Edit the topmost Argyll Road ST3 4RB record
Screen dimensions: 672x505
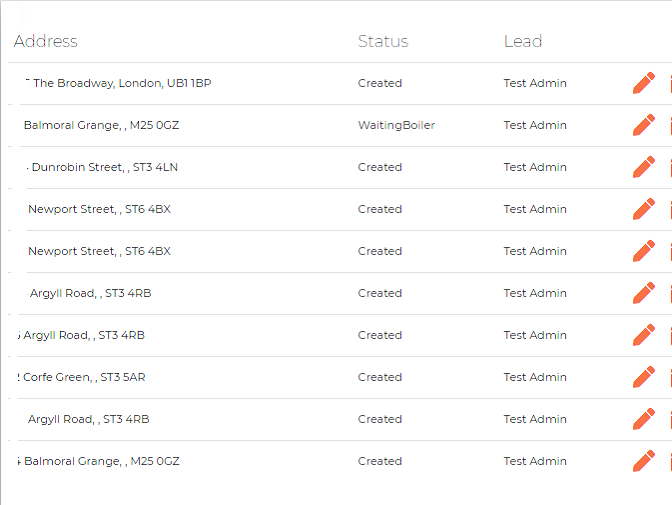(x=644, y=293)
